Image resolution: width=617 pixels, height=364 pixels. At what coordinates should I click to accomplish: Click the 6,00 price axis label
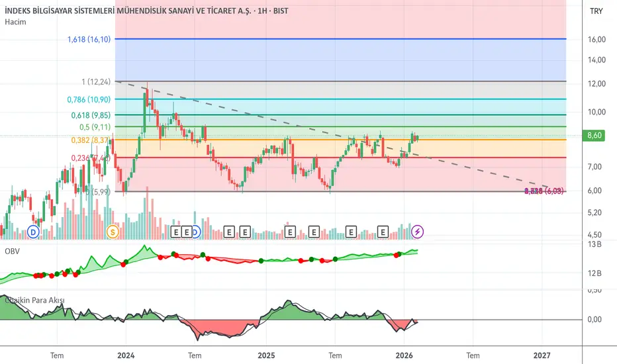coord(594,190)
